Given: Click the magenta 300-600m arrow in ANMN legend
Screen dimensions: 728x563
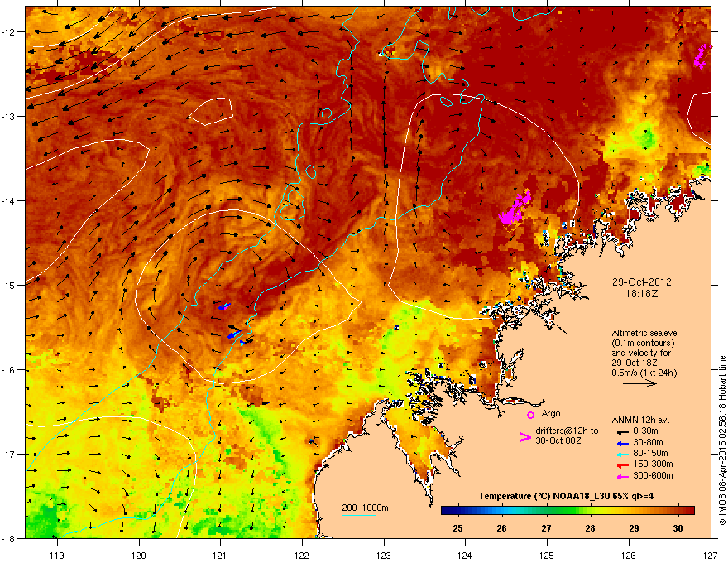Looking at the screenshot, I should pyautogui.click(x=622, y=477).
